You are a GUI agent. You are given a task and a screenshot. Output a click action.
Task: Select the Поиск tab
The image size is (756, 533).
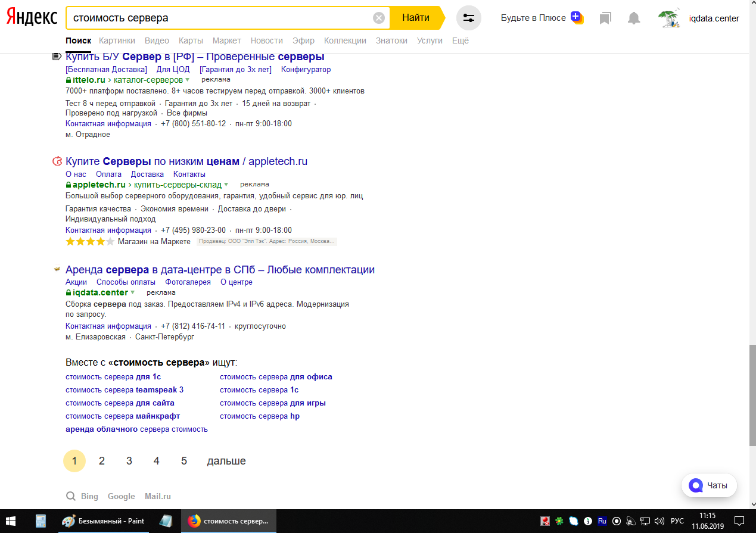click(x=78, y=40)
